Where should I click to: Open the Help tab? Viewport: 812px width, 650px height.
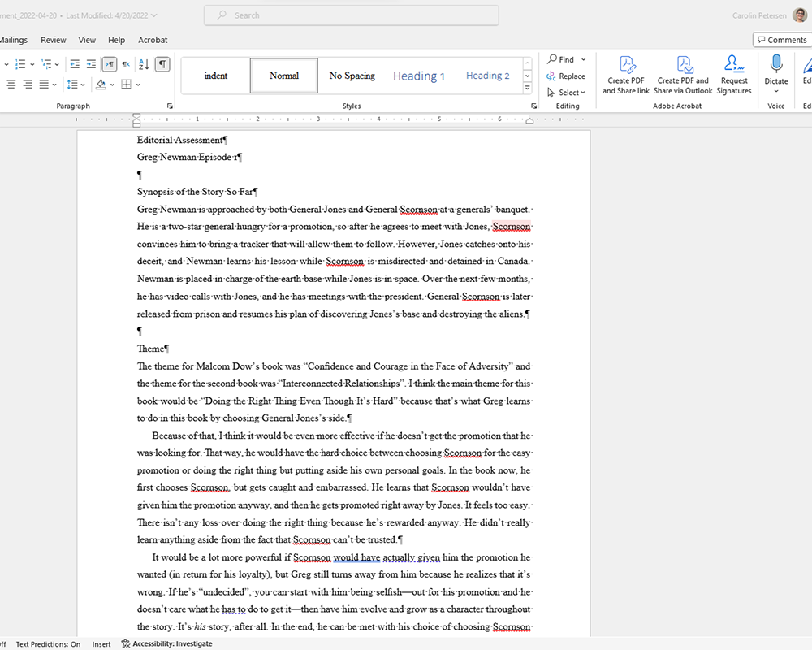coord(116,40)
